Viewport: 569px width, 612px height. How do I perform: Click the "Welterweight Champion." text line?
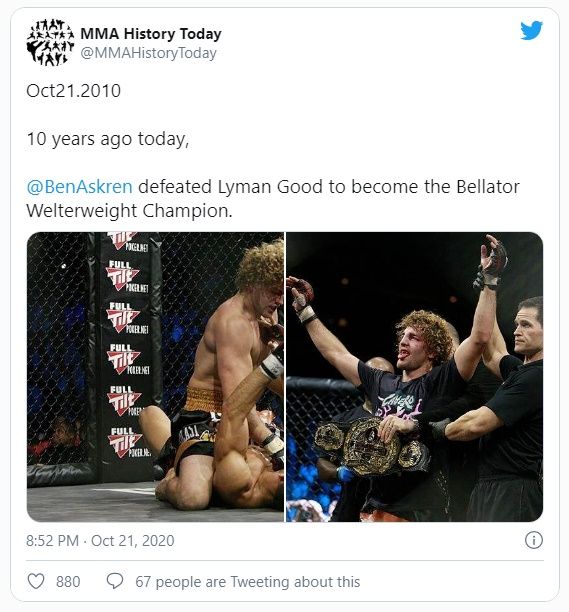[x=129, y=211]
